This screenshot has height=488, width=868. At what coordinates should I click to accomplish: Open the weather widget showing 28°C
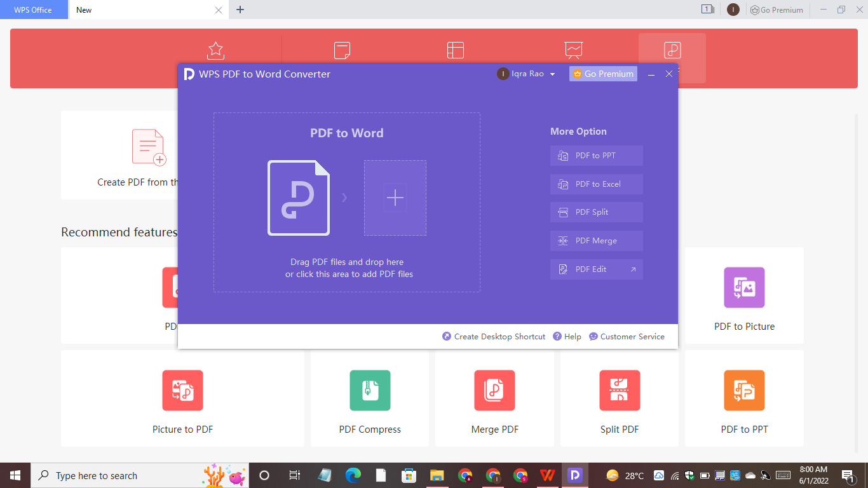(625, 475)
